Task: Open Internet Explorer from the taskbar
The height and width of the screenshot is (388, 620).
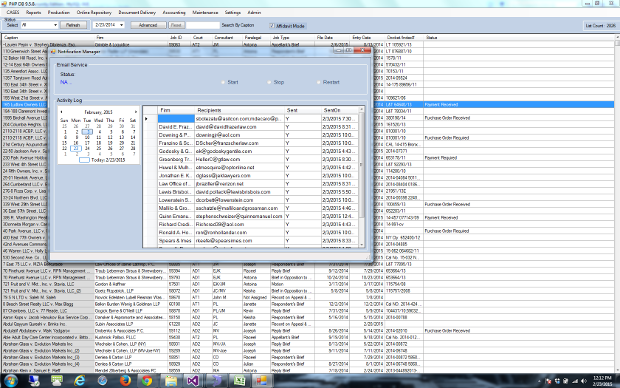Action: (x=79, y=381)
